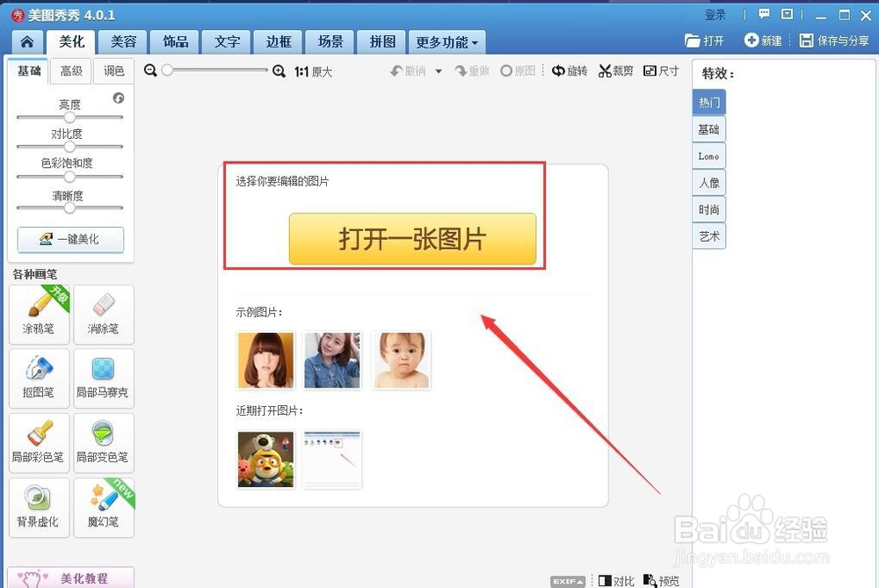Activate the 局部马赛克 mosaic tool
The image size is (879, 588).
coord(103,378)
